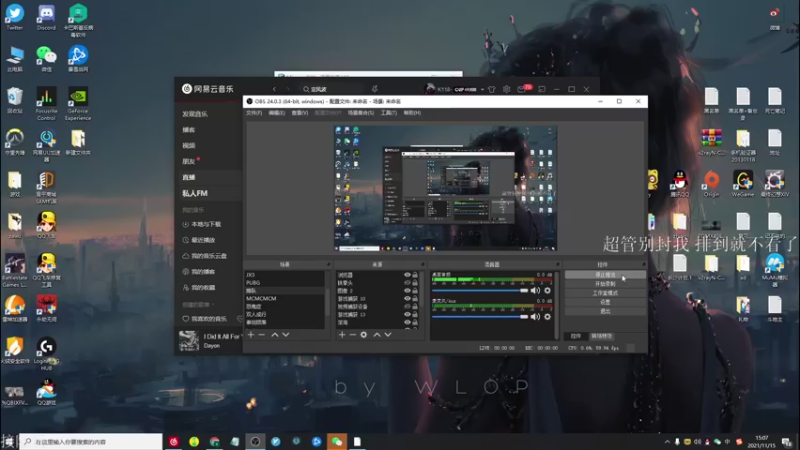Open the WeGame desktop icon
This screenshot has width=800, height=450.
pos(743,184)
